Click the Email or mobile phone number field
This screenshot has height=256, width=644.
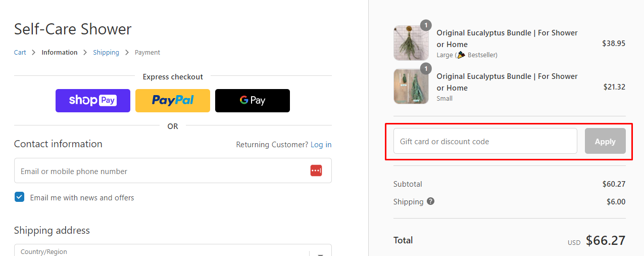(x=173, y=170)
